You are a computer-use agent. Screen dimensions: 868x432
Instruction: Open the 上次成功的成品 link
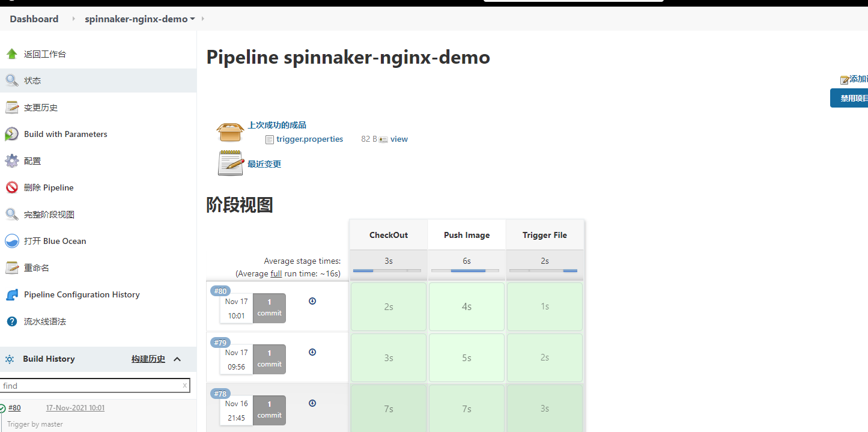(x=277, y=125)
